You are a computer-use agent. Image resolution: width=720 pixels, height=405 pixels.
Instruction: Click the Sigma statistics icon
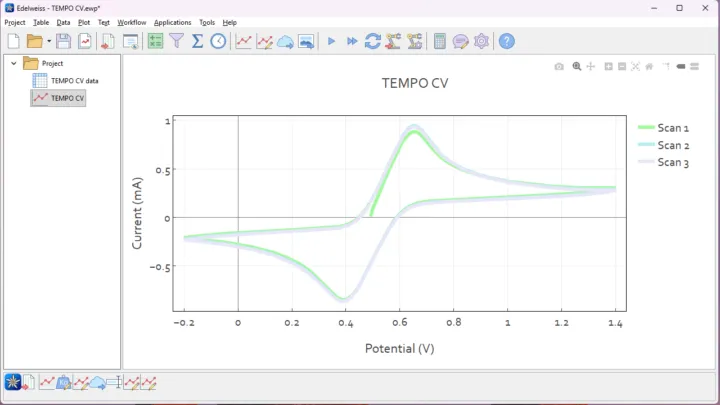(197, 41)
